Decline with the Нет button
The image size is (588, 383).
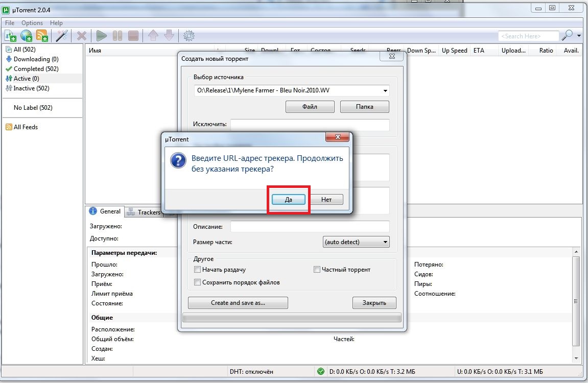point(326,199)
